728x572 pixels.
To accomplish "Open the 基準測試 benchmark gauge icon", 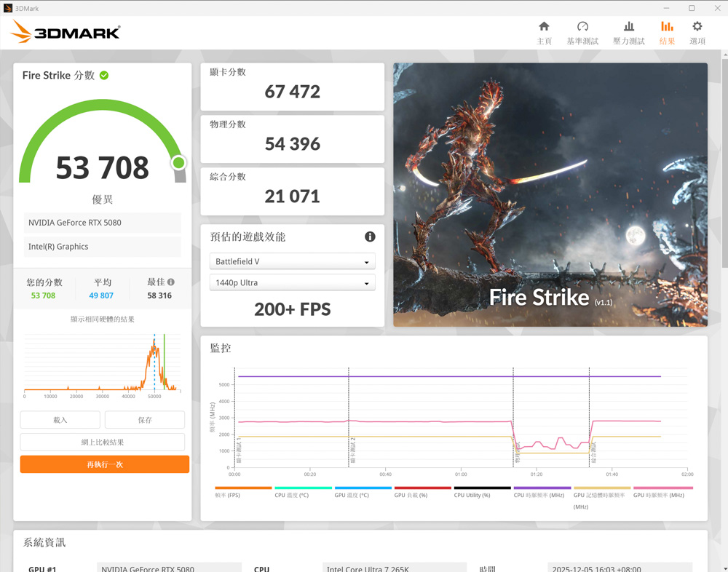I will click(582, 27).
